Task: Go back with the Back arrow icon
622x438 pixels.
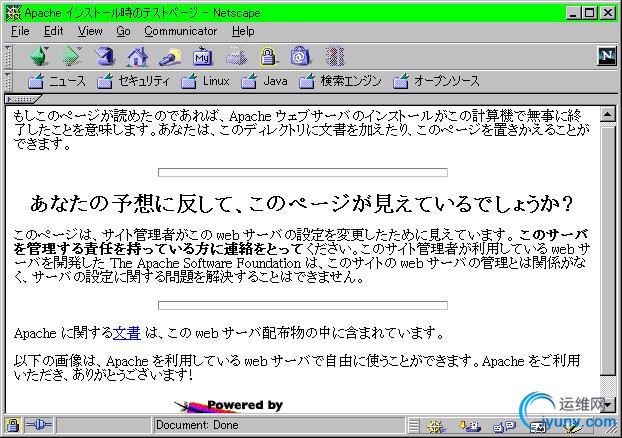Action: (x=39, y=56)
